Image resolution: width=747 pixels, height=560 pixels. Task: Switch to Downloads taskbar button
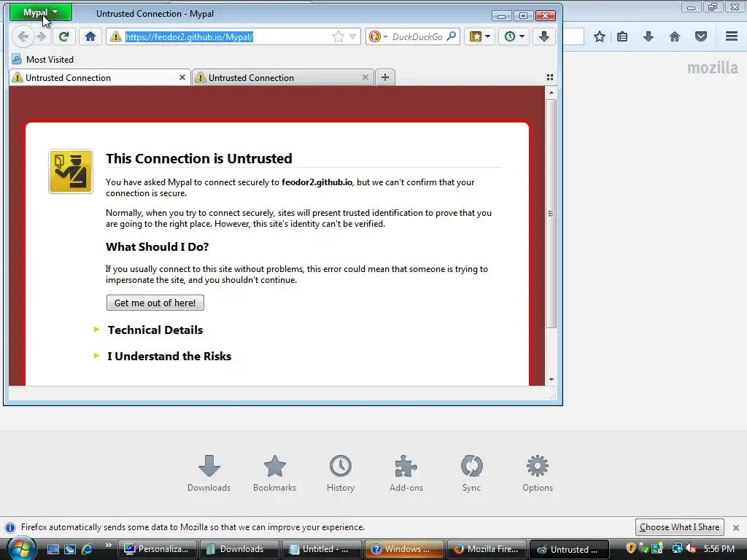pyautogui.click(x=239, y=549)
